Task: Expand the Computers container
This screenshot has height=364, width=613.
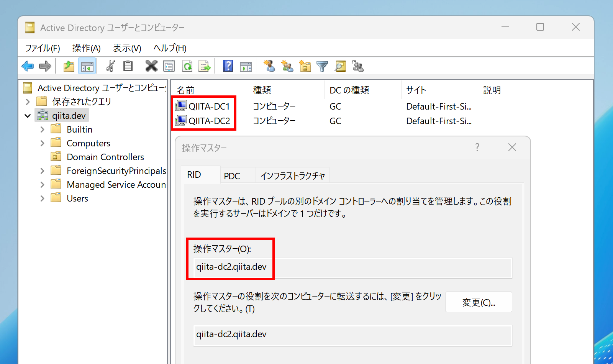Action: [42, 143]
